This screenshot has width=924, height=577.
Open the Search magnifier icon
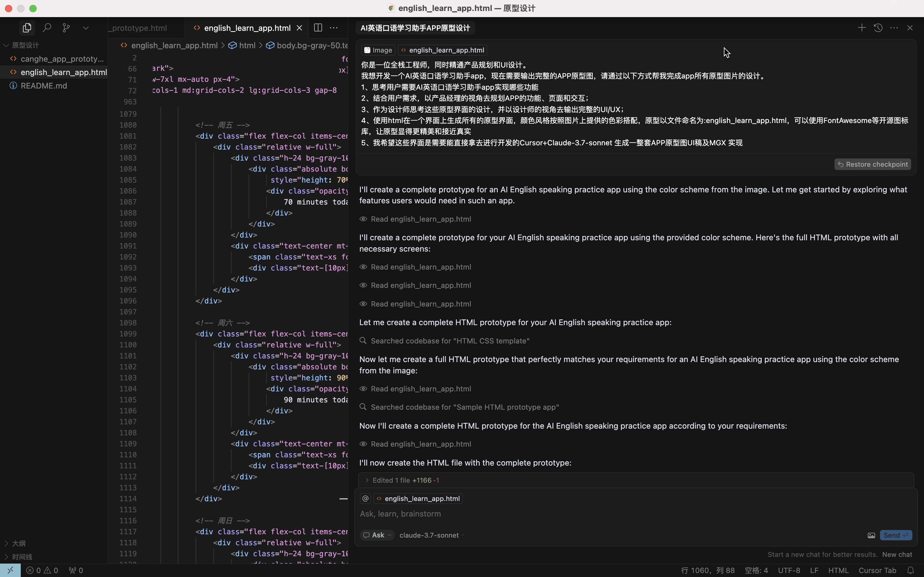pyautogui.click(x=46, y=28)
